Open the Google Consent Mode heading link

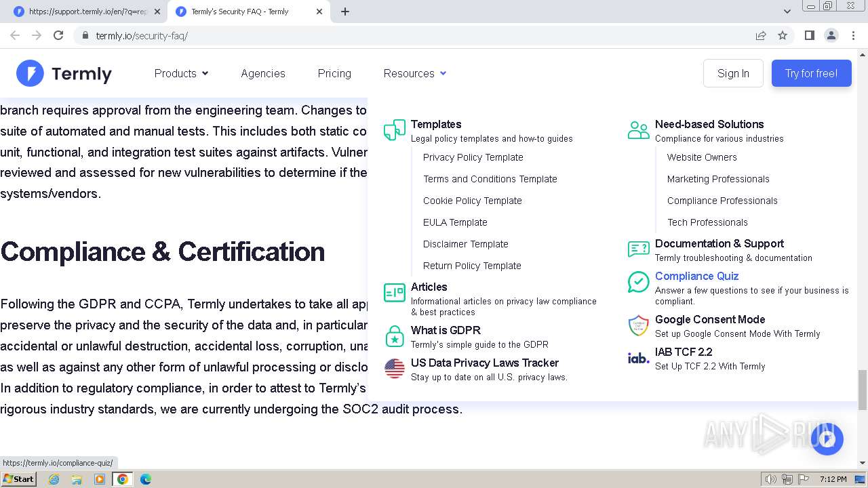(x=710, y=319)
